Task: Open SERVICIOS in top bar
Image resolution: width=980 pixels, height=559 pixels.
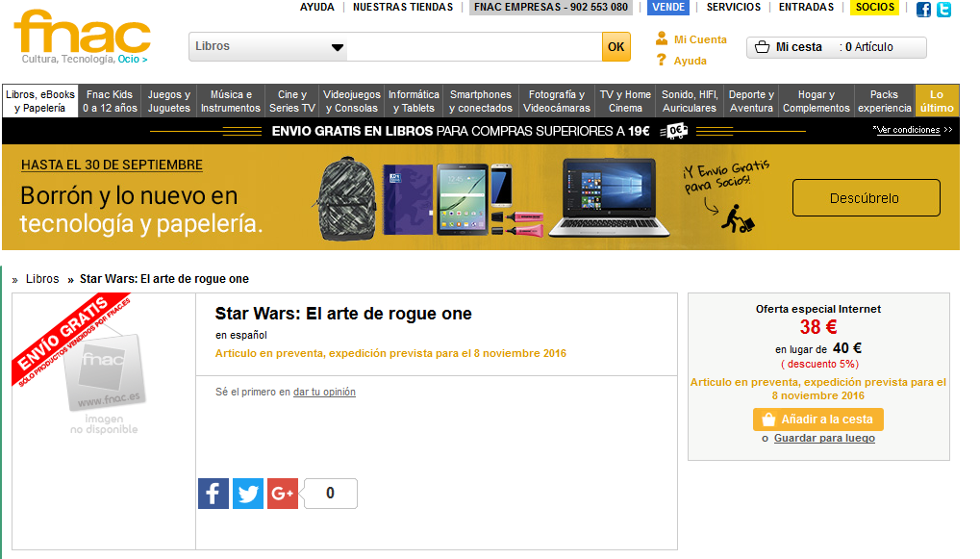Action: (x=734, y=7)
